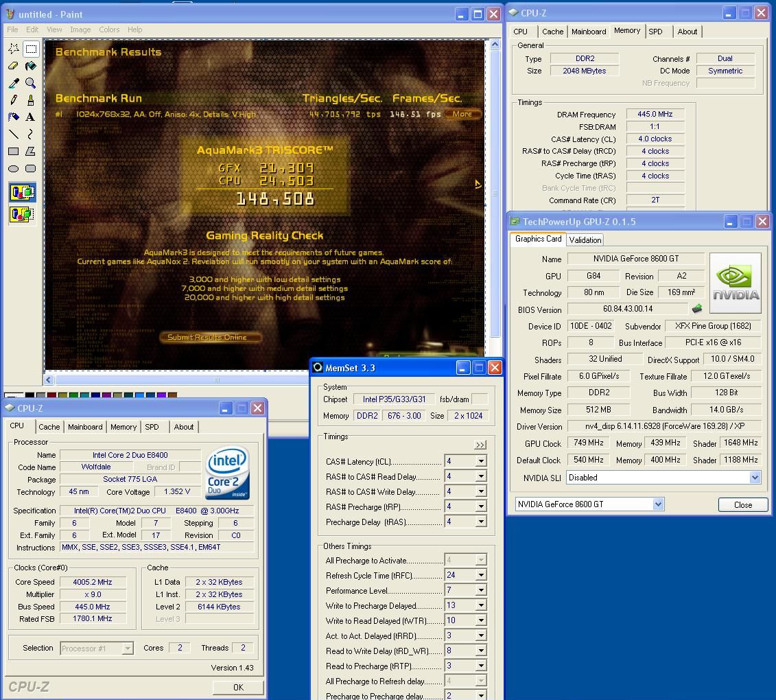Open the Colors menu in Paint
Image resolution: width=776 pixels, height=700 pixels.
tap(109, 30)
